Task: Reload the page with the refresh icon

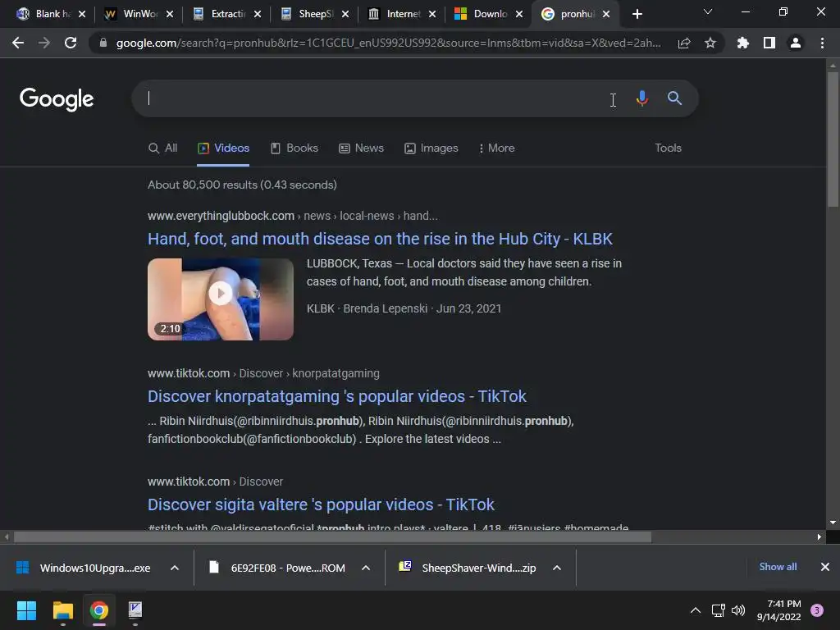Action: [71, 43]
